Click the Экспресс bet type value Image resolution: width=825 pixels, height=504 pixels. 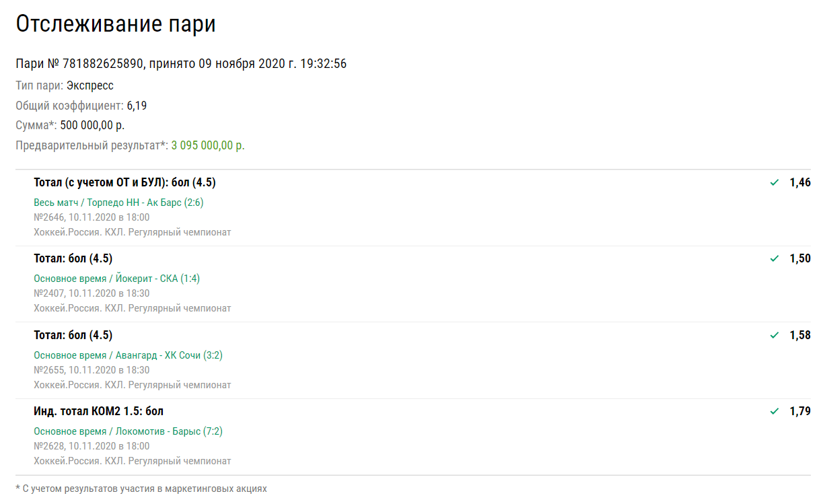coord(89,85)
